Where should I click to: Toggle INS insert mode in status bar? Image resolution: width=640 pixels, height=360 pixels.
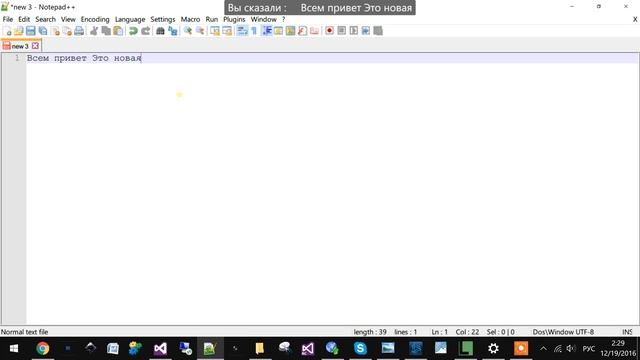pyautogui.click(x=627, y=332)
